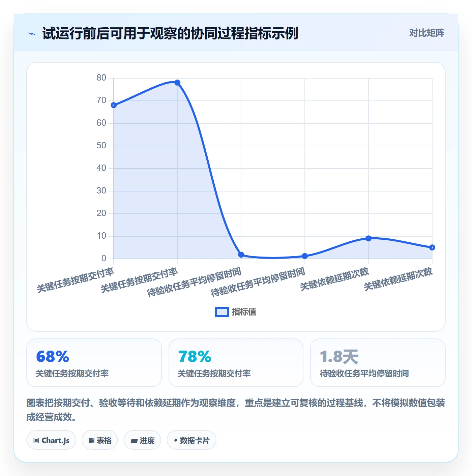472x476 pixels.
Task: Click the first 关键任务按期交付率 x-axis label
Action: [76, 280]
